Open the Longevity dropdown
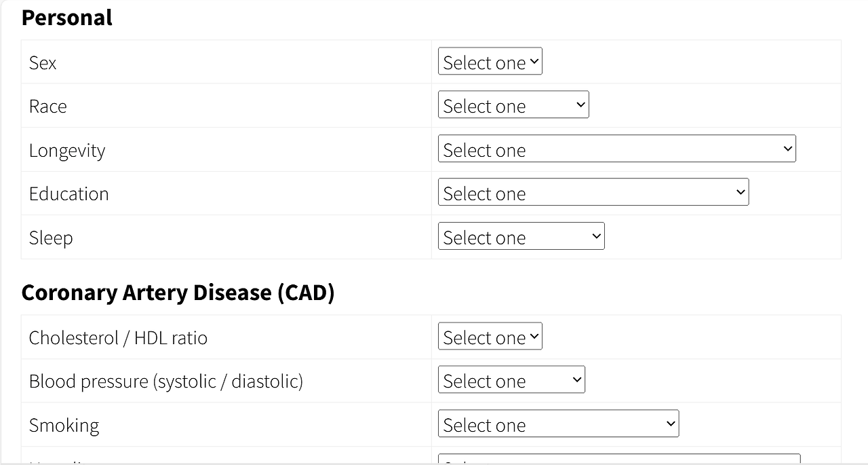The image size is (868, 465). [616, 149]
